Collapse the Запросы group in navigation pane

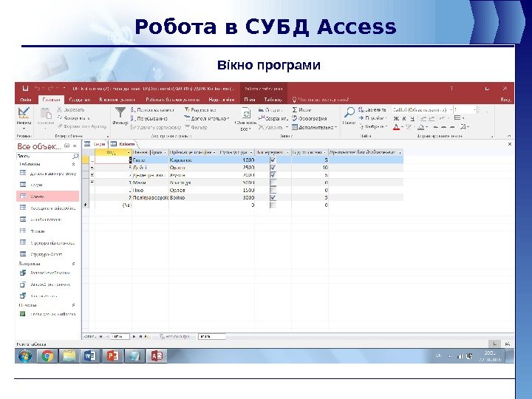pyautogui.click(x=73, y=264)
